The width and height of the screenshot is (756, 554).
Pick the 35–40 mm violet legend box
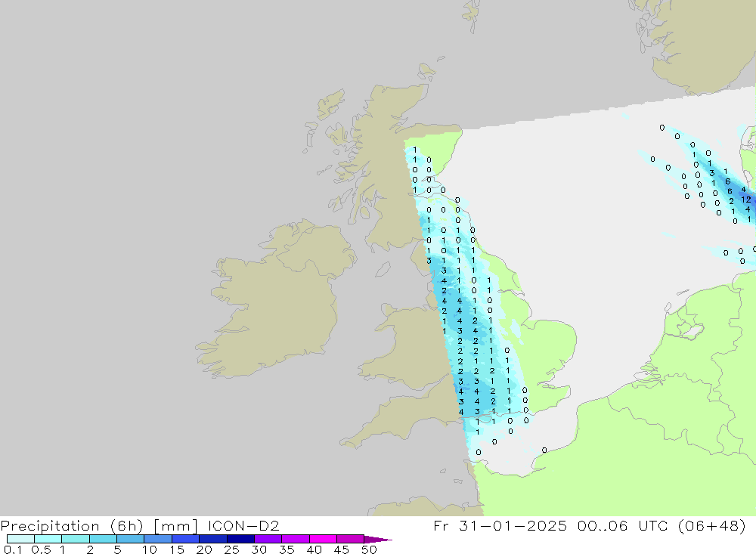click(x=296, y=539)
